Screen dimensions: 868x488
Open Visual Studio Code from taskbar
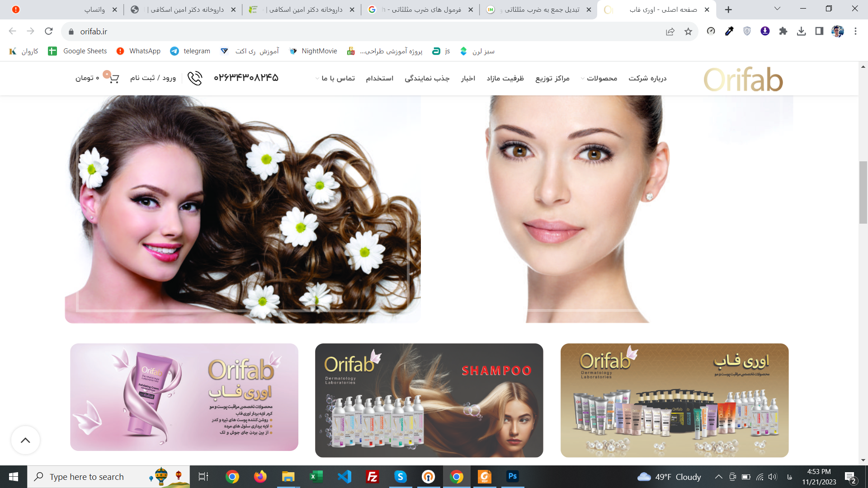(x=344, y=476)
